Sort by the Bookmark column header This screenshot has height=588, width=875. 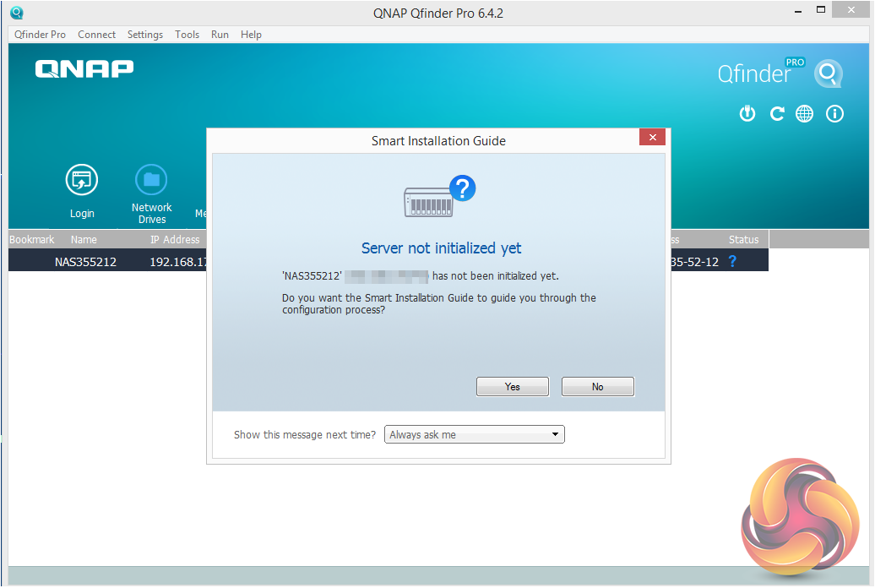pyautogui.click(x=32, y=240)
